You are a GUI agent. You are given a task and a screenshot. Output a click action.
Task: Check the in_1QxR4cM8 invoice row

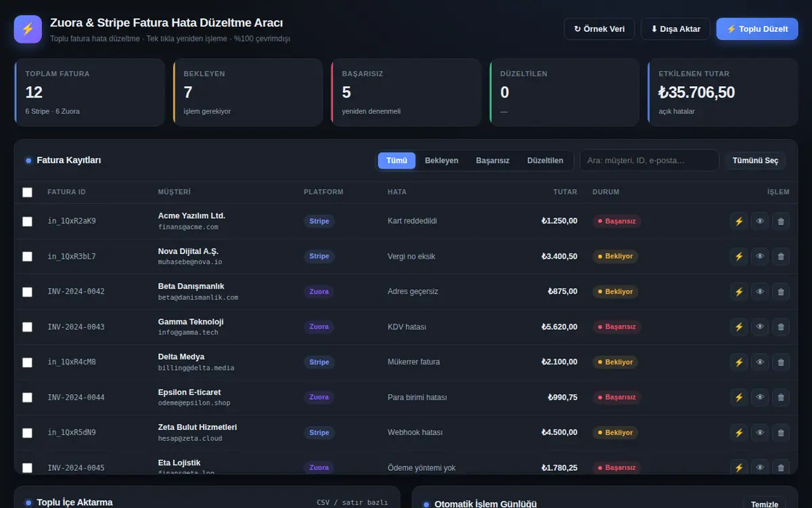click(x=27, y=362)
